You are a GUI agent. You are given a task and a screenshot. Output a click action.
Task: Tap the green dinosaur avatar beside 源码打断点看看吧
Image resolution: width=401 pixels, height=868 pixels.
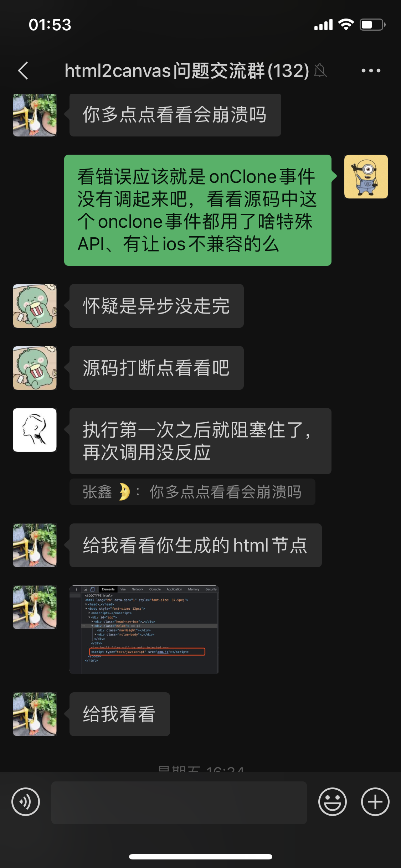(x=35, y=368)
